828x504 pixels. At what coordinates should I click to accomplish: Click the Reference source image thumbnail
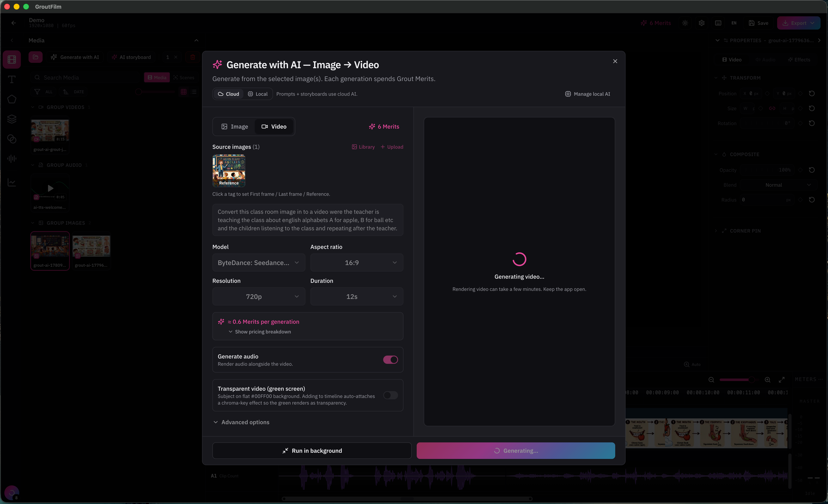(x=229, y=171)
